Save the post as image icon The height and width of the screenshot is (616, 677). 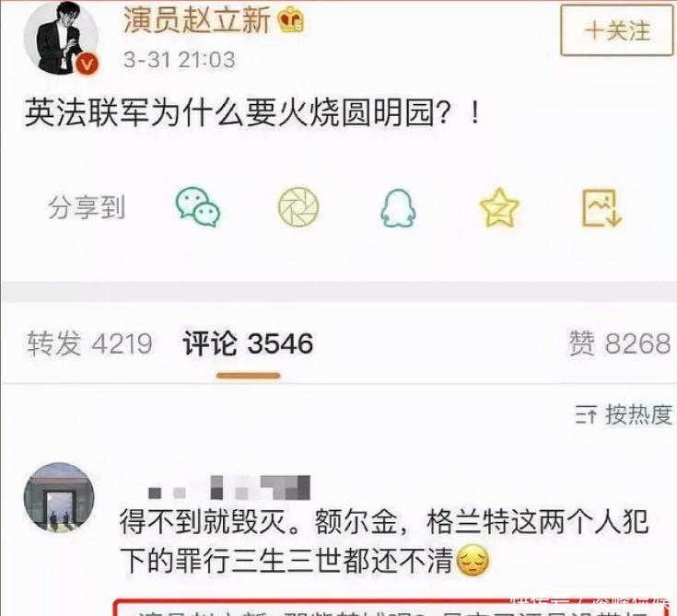click(x=601, y=208)
